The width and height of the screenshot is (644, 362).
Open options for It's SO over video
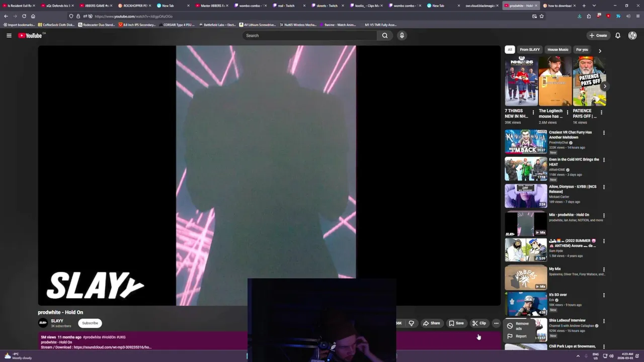coord(604,296)
